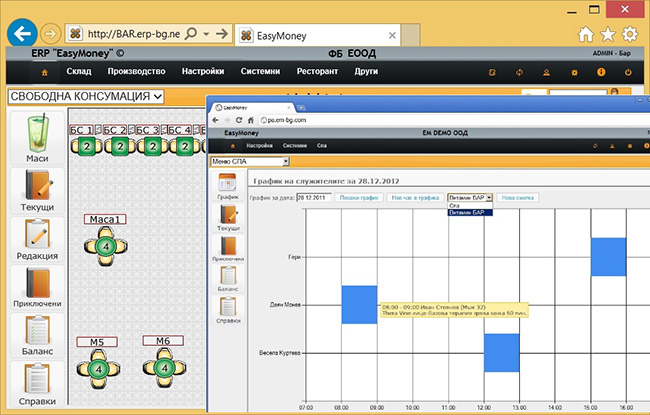Choose highlighted Витамин БАР list option
The image size is (650, 415).
click(x=470, y=212)
